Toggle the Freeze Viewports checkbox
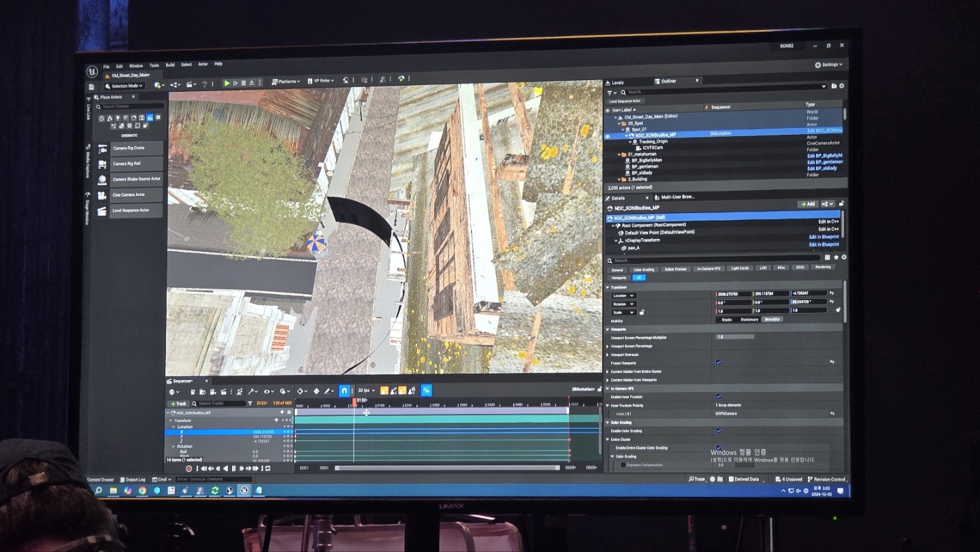Screen dimensions: 980x552 [x=718, y=363]
